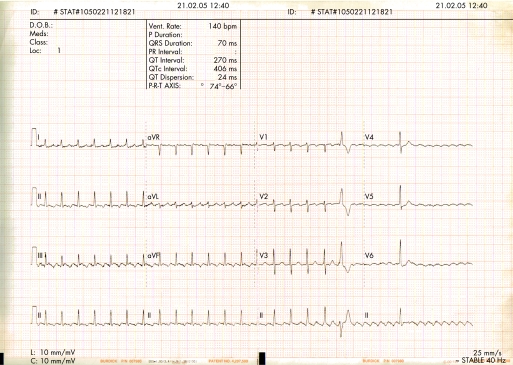Click the calibration pulse on lead I

[x=34, y=137]
